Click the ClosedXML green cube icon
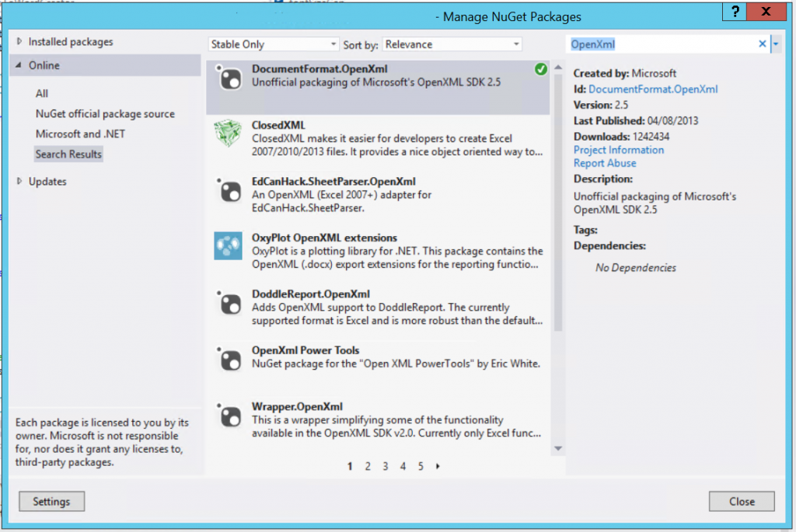 pos(228,134)
